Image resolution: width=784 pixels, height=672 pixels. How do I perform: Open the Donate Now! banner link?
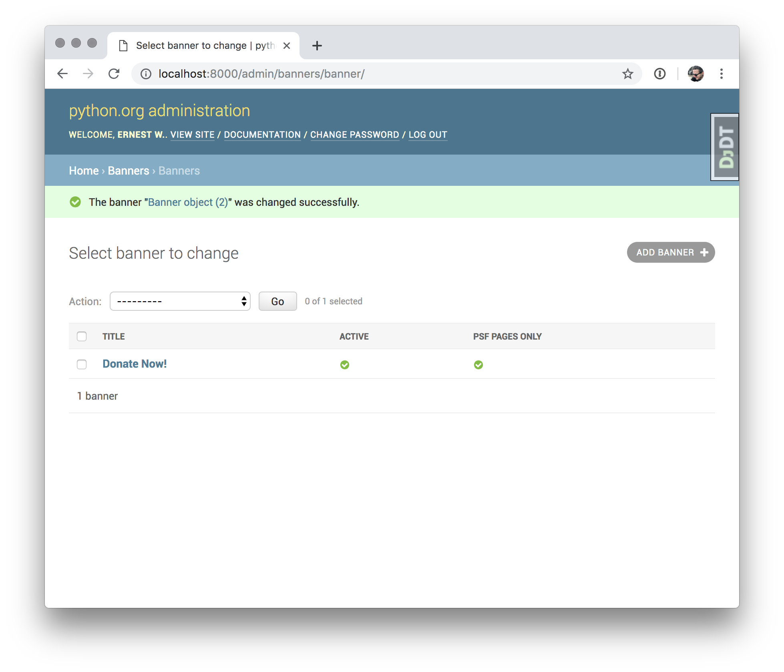click(x=135, y=364)
